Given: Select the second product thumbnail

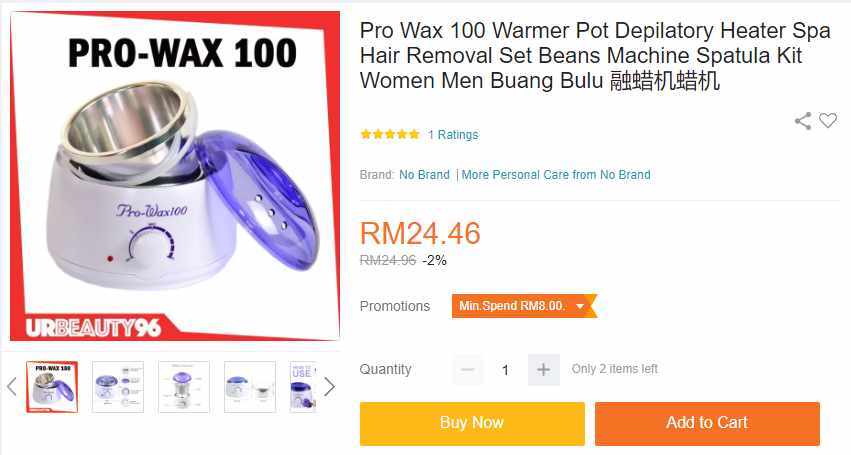Looking at the screenshot, I should (118, 387).
